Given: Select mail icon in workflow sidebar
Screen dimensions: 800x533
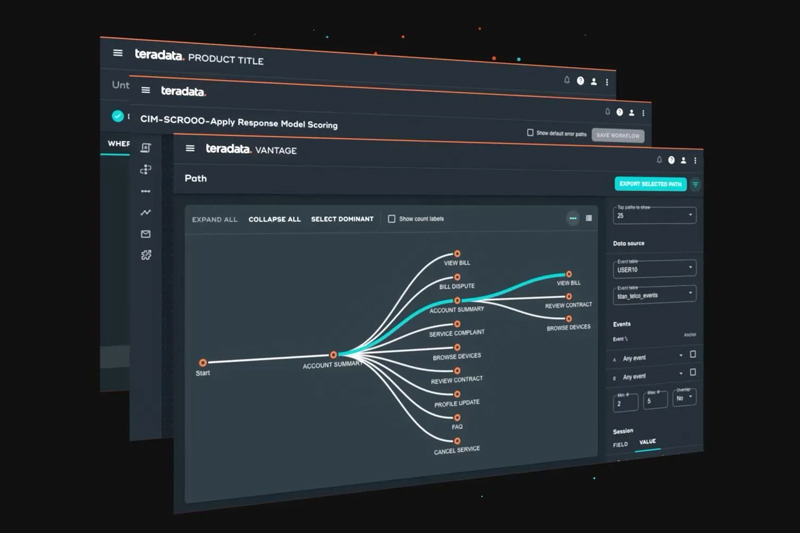Looking at the screenshot, I should [x=145, y=234].
